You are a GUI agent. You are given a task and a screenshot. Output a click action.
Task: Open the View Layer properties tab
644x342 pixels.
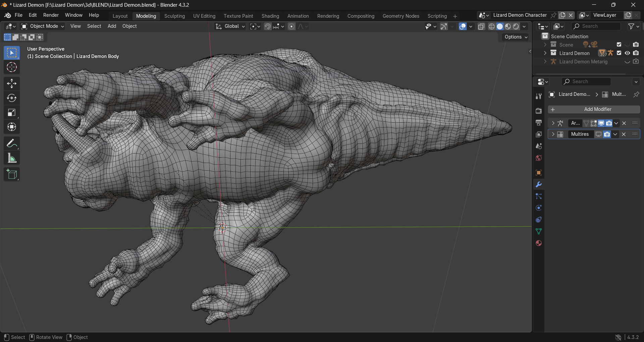pyautogui.click(x=539, y=134)
